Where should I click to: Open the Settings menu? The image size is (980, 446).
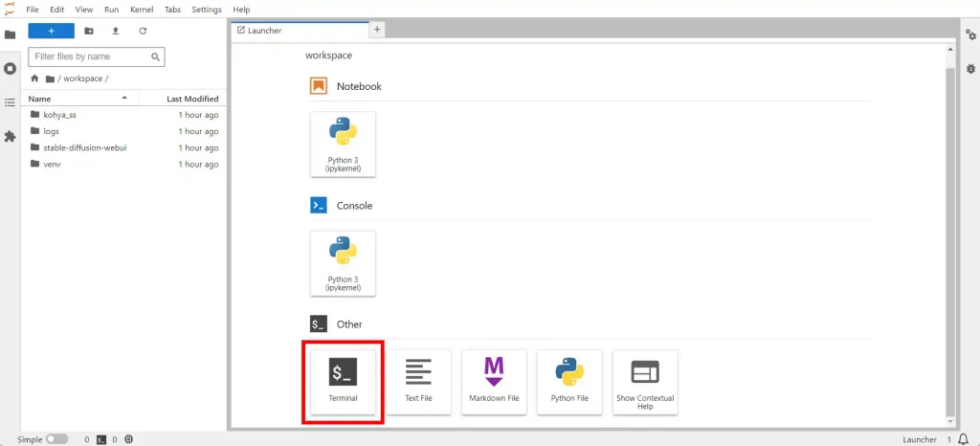click(206, 9)
